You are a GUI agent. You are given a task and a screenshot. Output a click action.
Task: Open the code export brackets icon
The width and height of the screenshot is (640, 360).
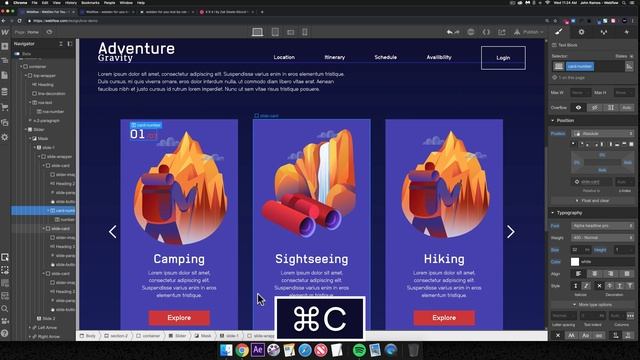point(486,32)
